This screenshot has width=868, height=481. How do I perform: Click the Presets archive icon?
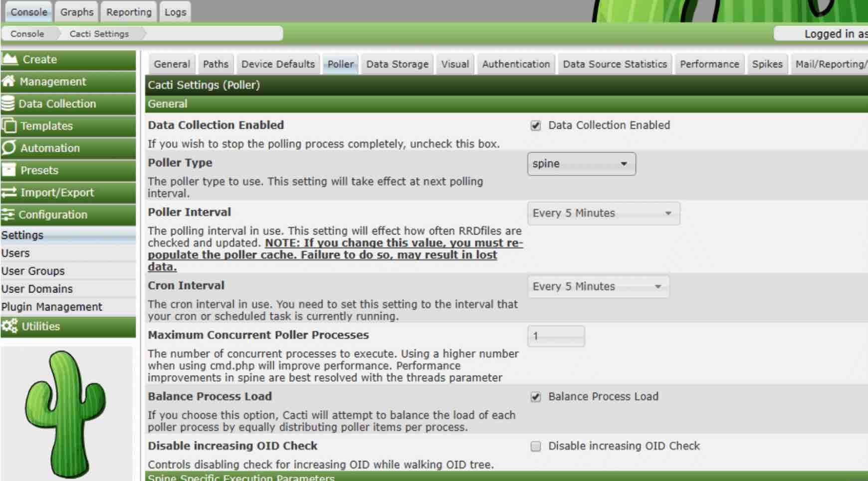coord(9,170)
